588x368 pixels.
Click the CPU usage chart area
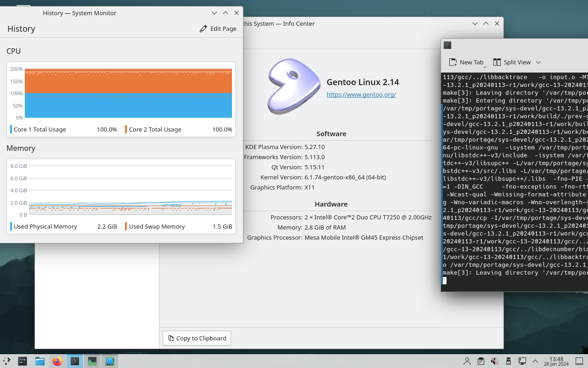128,93
